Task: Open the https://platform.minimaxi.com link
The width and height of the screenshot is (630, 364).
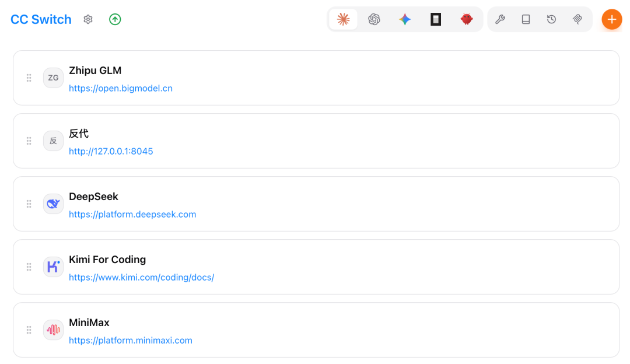Action: click(x=131, y=341)
